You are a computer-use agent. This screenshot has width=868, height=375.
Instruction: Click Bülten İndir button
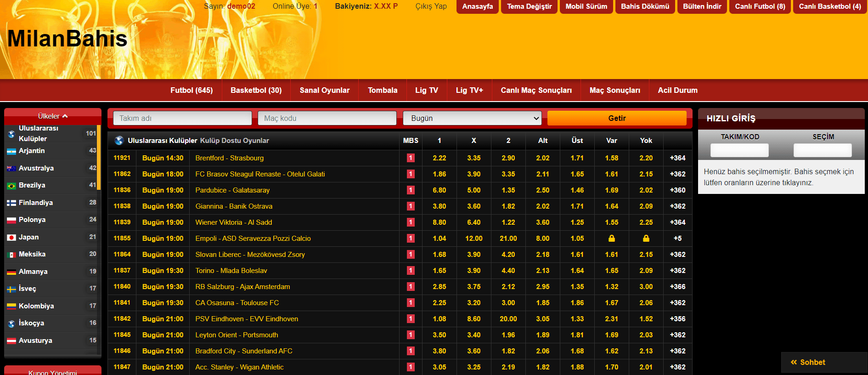[702, 6]
